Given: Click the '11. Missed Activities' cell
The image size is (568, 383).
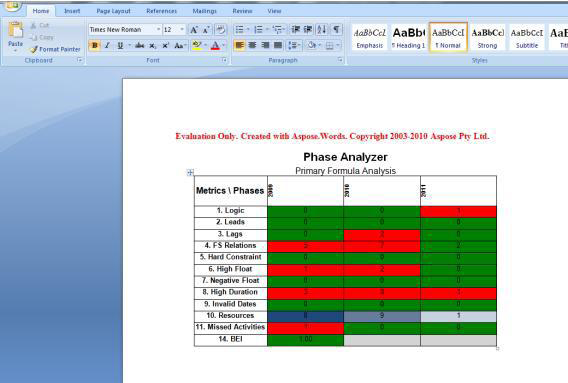Looking at the screenshot, I should pyautogui.click(x=230, y=327).
